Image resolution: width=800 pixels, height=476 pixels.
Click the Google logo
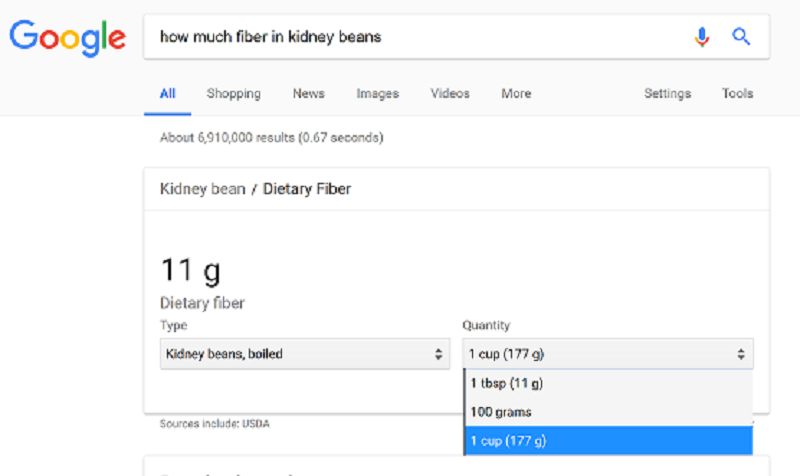pyautogui.click(x=67, y=38)
